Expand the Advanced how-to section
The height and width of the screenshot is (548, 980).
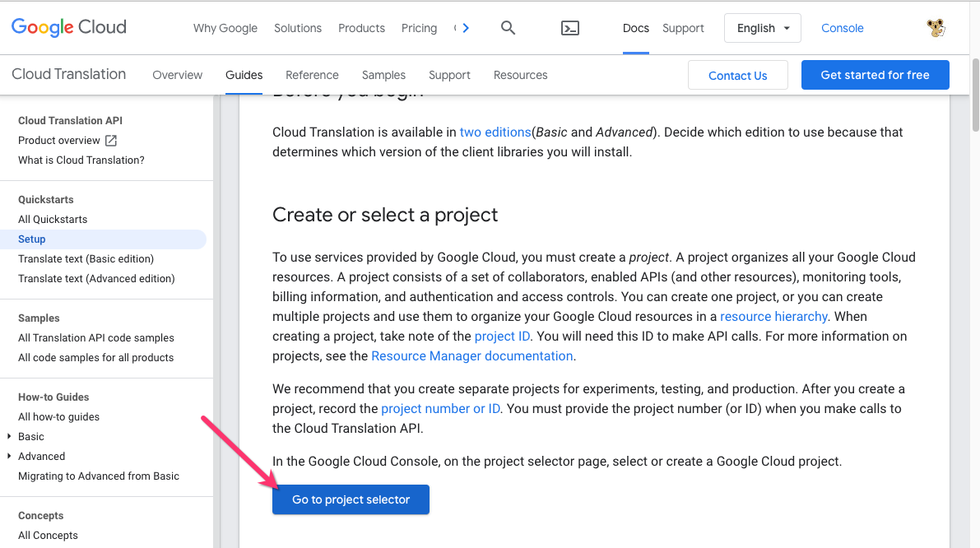click(x=9, y=457)
